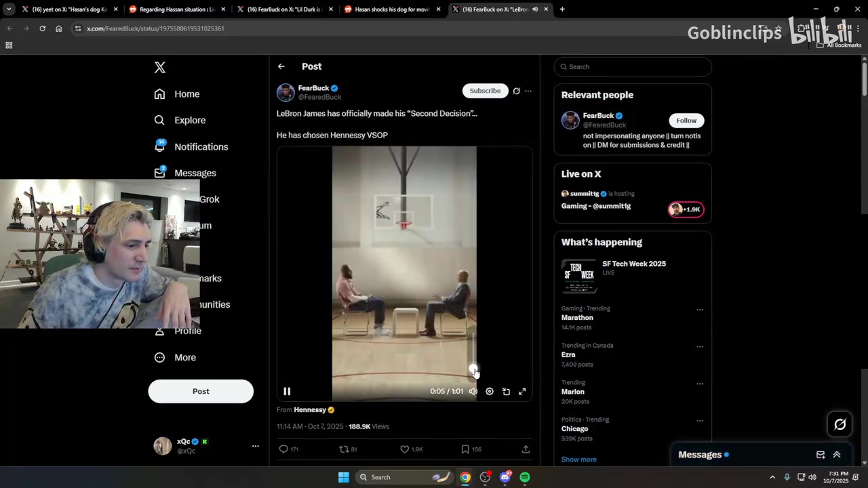This screenshot has width=868, height=488.
Task: Repost the LeBron James post
Action: click(344, 449)
